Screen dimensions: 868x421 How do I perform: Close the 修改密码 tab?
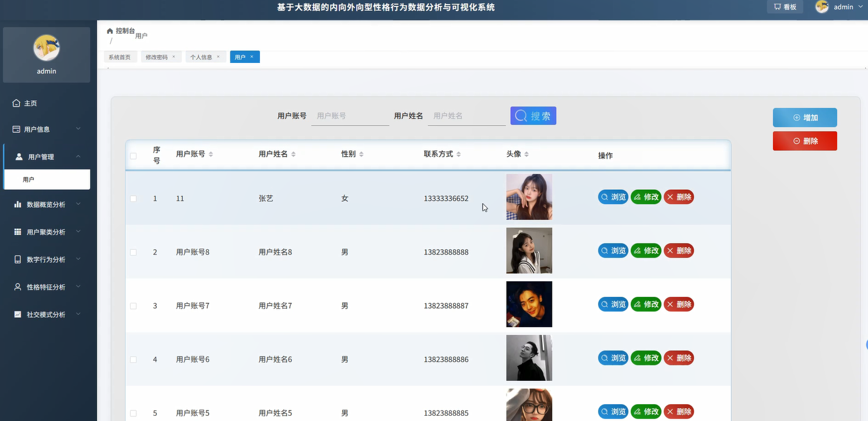174,56
